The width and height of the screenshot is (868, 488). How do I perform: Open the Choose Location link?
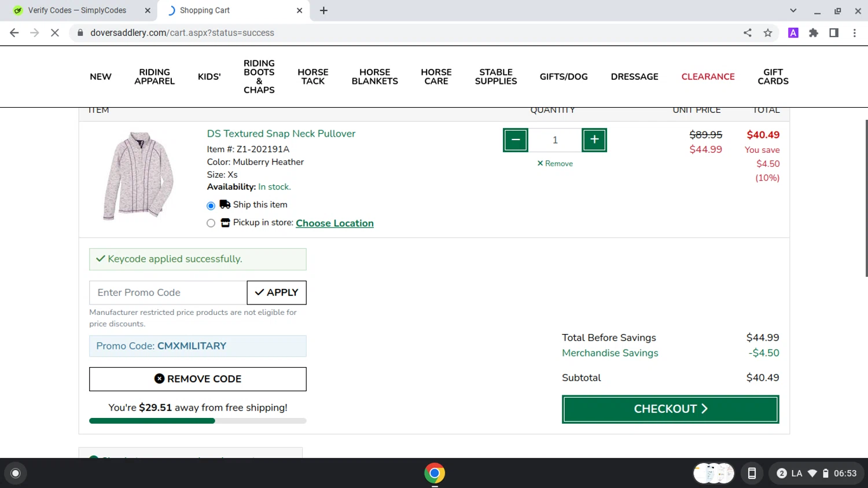point(334,223)
